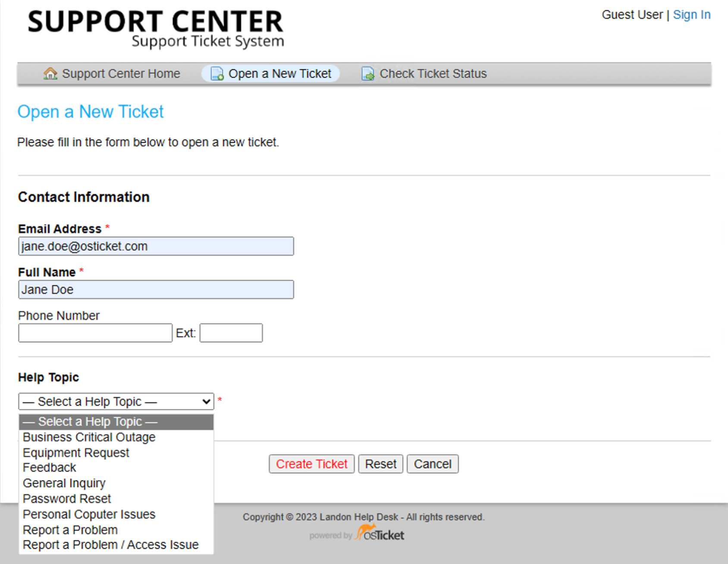The height and width of the screenshot is (564, 728).
Task: Select General Inquiry as the help topic
Action: [x=64, y=483]
